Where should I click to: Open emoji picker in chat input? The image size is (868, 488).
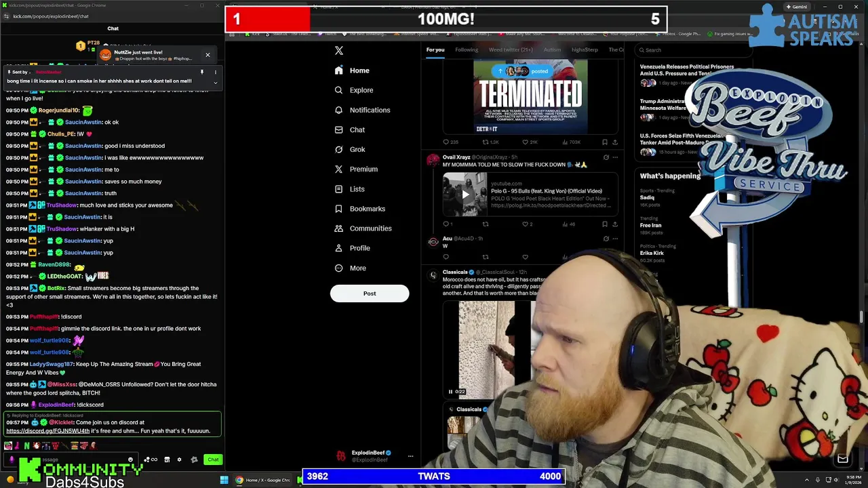tap(130, 460)
